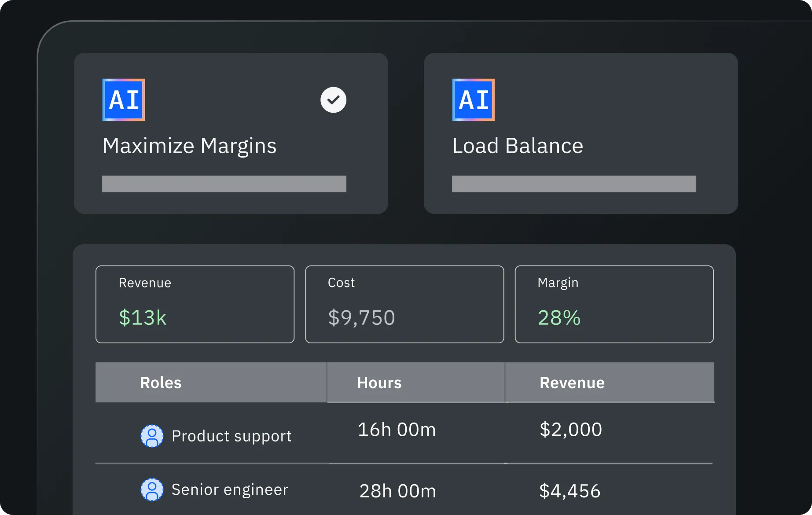The height and width of the screenshot is (515, 812).
Task: Click the $4,456 revenue cell
Action: click(x=570, y=491)
